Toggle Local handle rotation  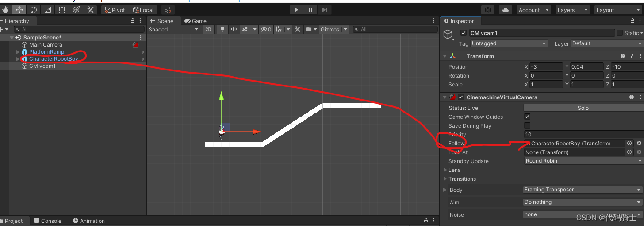(144, 10)
